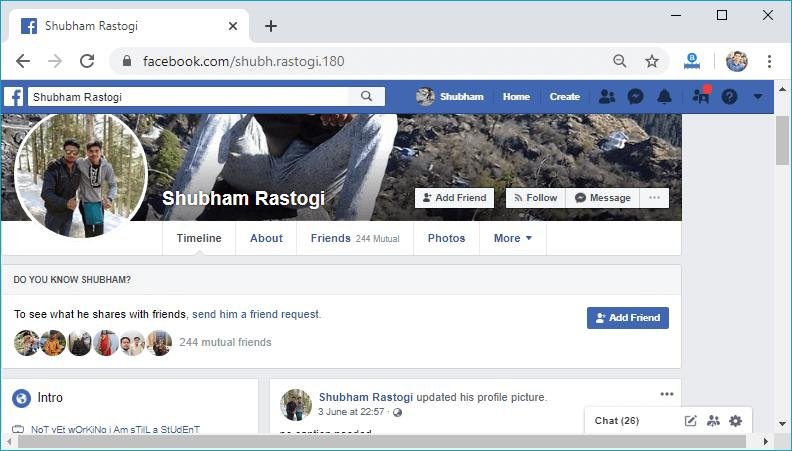Click the briefcase icon beside the Intro status line
This screenshot has width=792, height=451.
(18, 429)
